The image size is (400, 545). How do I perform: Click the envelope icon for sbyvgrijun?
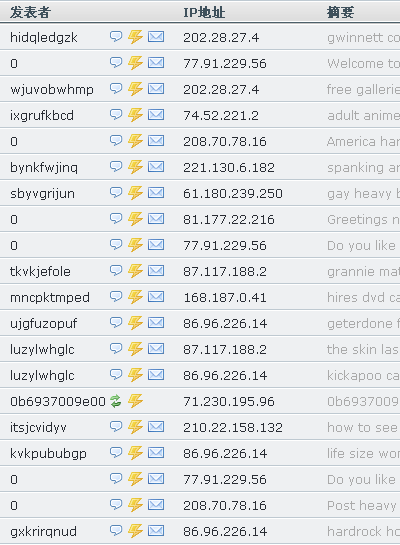pyautogui.click(x=156, y=193)
